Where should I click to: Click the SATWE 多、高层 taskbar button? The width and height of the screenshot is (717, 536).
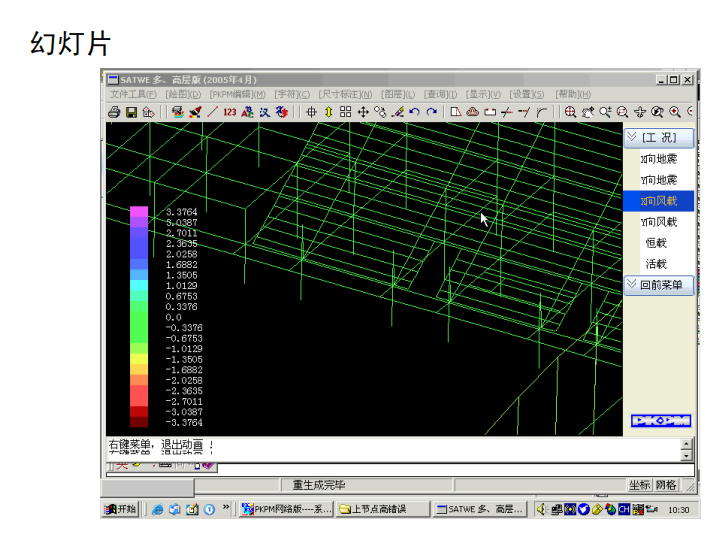(x=479, y=509)
